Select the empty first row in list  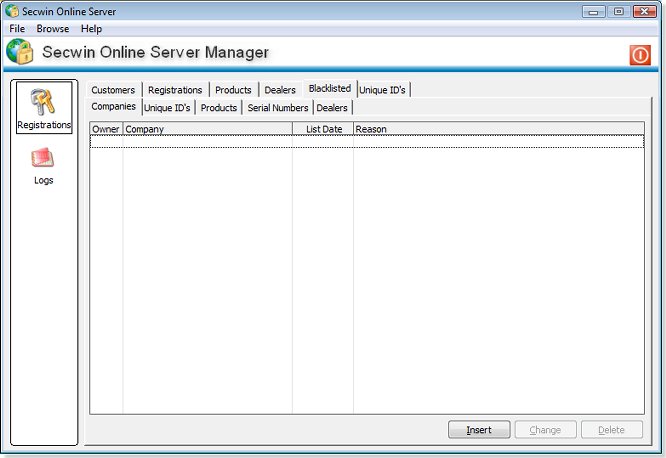(x=366, y=142)
